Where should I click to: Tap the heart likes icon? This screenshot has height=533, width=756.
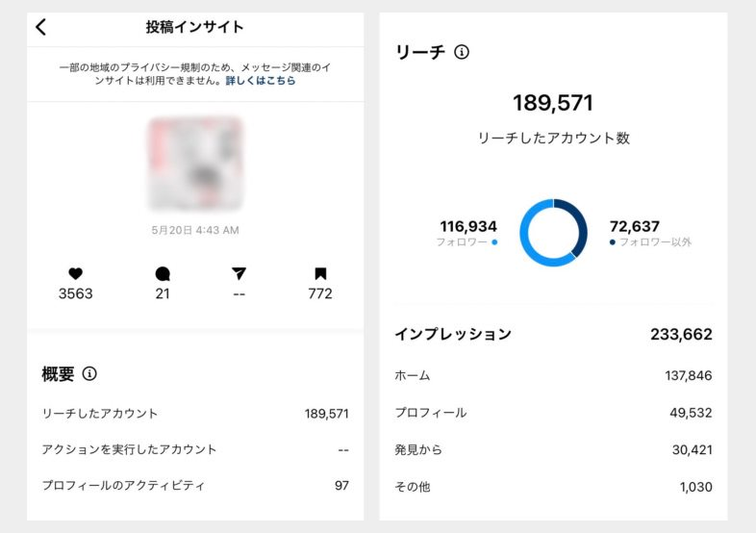75,274
